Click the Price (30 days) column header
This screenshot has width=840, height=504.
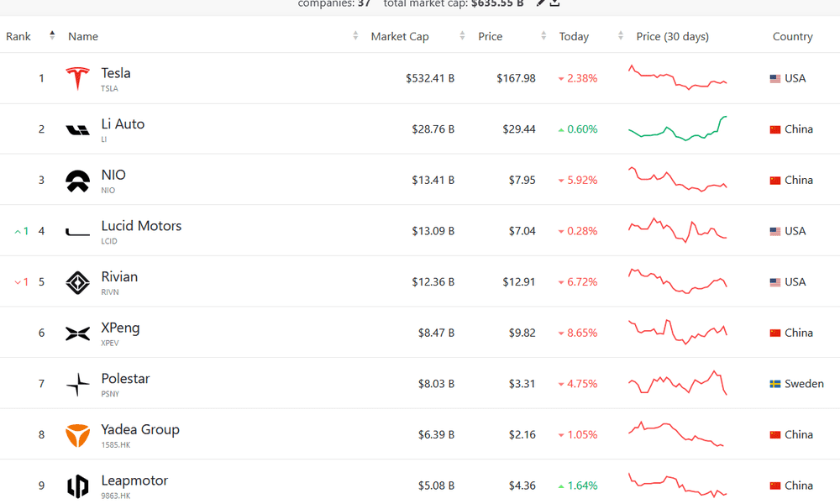[672, 36]
